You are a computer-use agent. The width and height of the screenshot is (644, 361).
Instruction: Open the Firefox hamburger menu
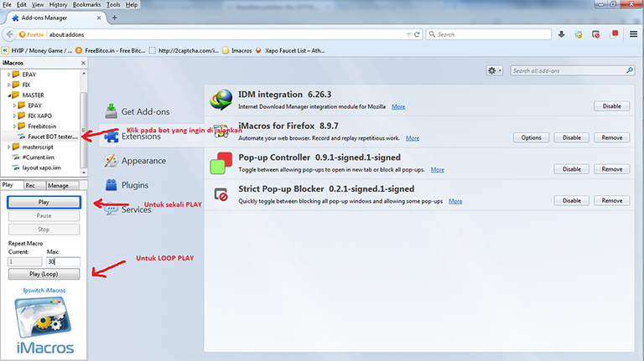coord(633,34)
